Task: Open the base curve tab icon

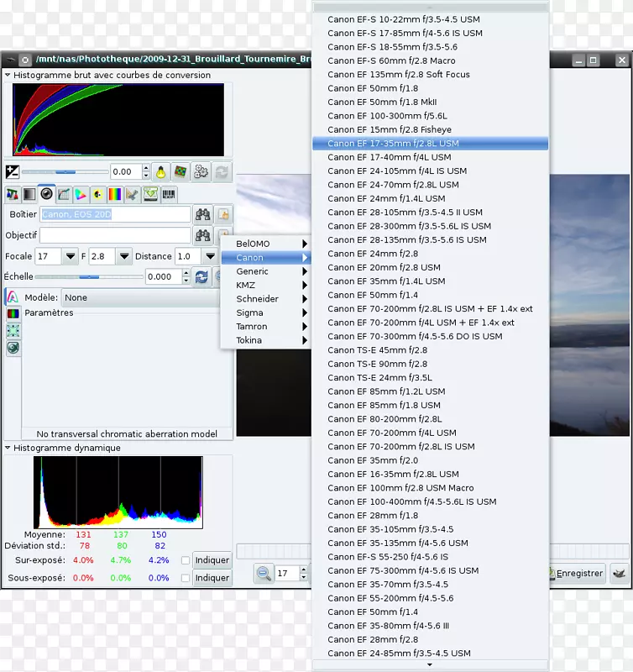Action: click(64, 195)
